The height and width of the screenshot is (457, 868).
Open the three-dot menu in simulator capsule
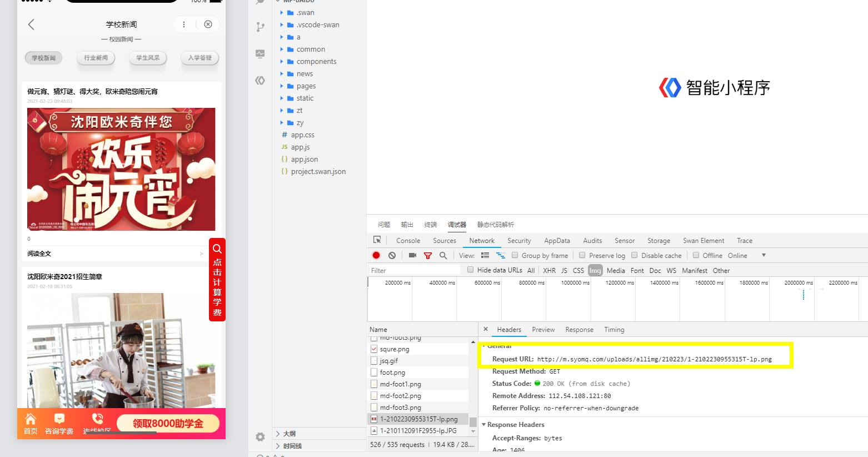click(x=184, y=24)
